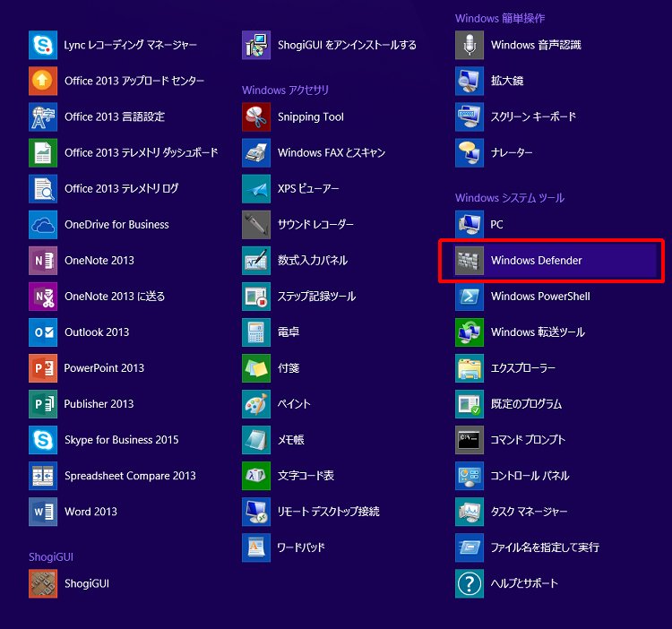Open the PC icon
The height and width of the screenshot is (629, 672).
pyautogui.click(x=470, y=225)
